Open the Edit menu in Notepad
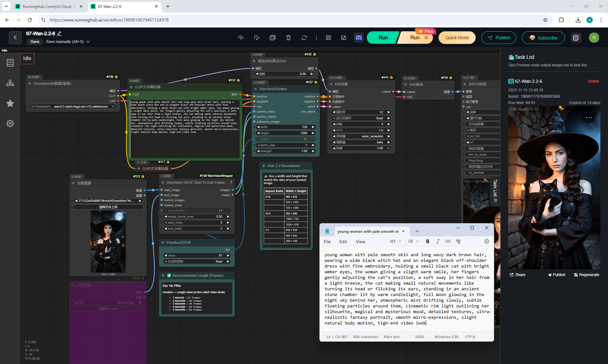This screenshot has height=364, width=608. tap(343, 242)
